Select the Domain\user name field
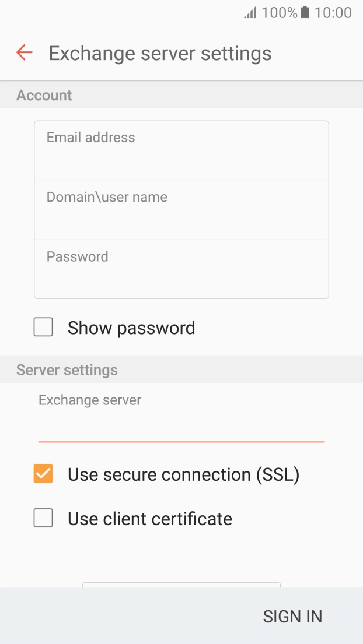This screenshot has width=363, height=644. click(181, 209)
